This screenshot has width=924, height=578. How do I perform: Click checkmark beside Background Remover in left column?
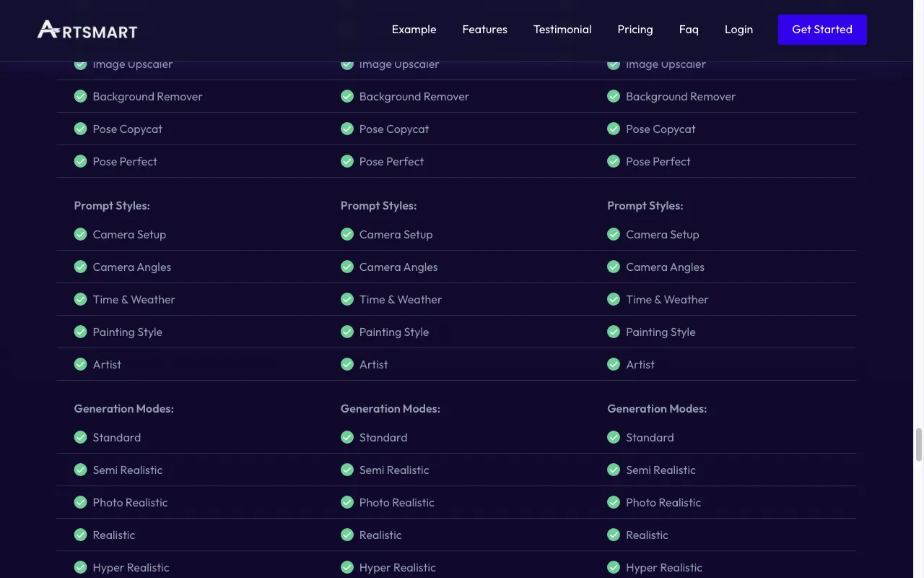[80, 96]
